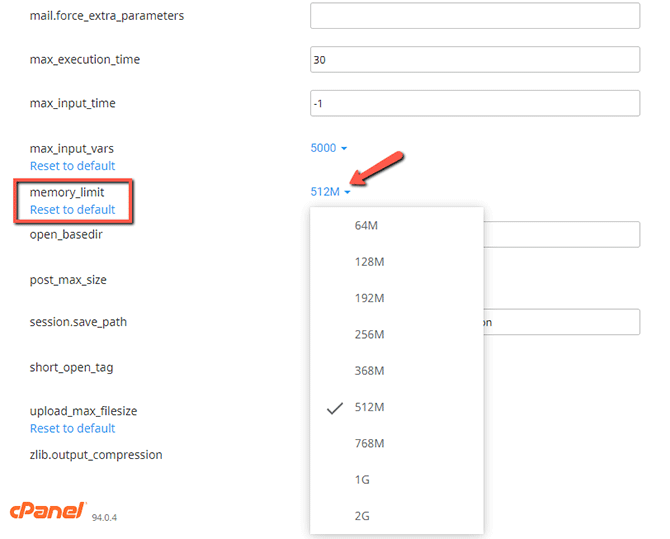The width and height of the screenshot is (670, 539).
Task: Click the session.save_path input field
Action: point(560,322)
